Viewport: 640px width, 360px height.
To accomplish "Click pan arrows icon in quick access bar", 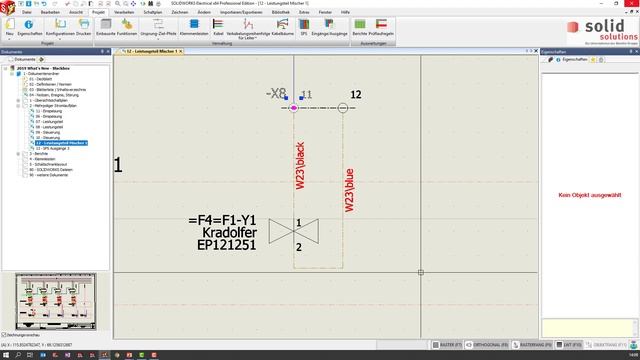I will 133,4.
